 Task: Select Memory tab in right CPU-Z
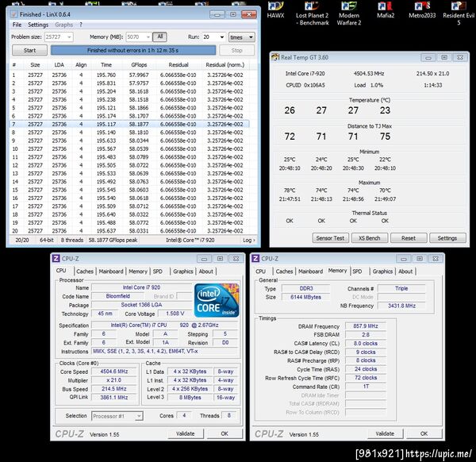338,271
